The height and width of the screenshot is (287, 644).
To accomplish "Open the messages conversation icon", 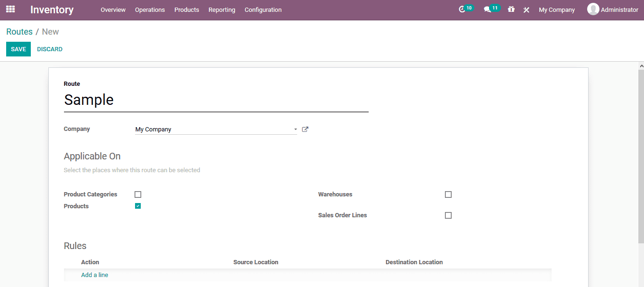I will click(489, 9).
